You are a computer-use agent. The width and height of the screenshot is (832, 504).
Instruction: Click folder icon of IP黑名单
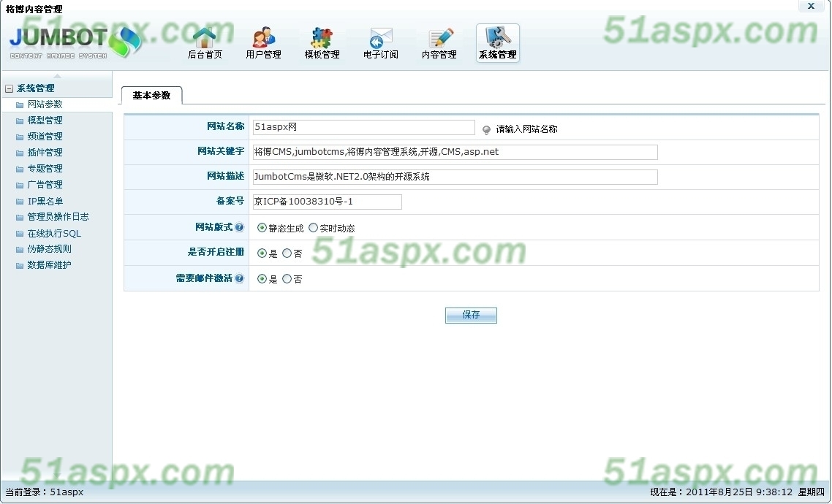click(20, 202)
